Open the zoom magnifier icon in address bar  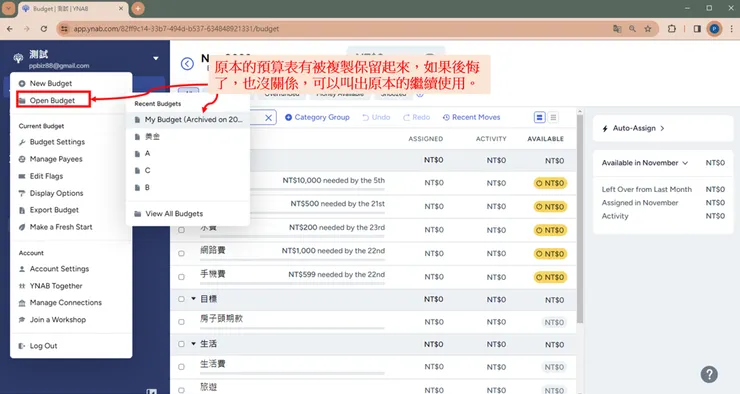pos(632,29)
